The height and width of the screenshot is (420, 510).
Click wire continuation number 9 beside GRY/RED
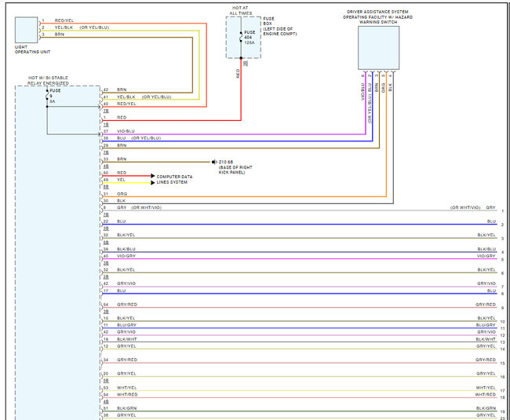tap(502, 308)
